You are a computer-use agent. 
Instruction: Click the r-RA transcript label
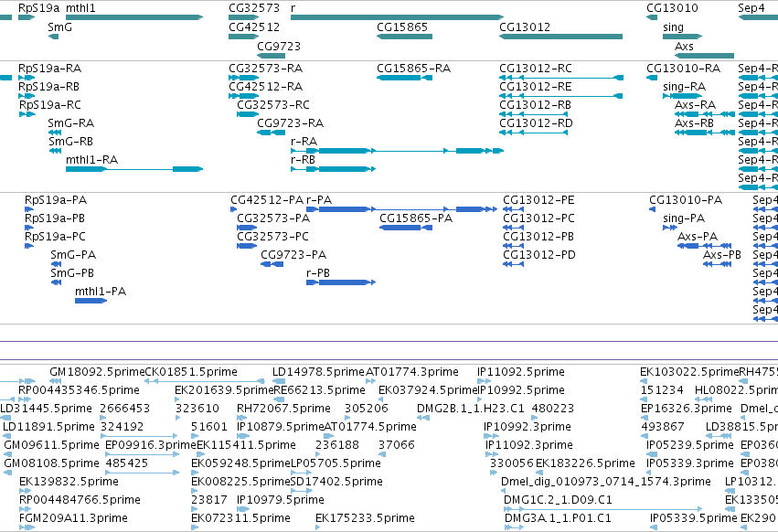click(x=304, y=142)
